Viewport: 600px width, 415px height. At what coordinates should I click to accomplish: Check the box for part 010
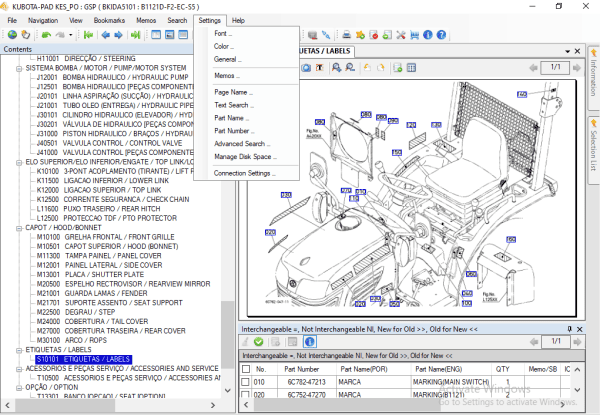(x=246, y=382)
